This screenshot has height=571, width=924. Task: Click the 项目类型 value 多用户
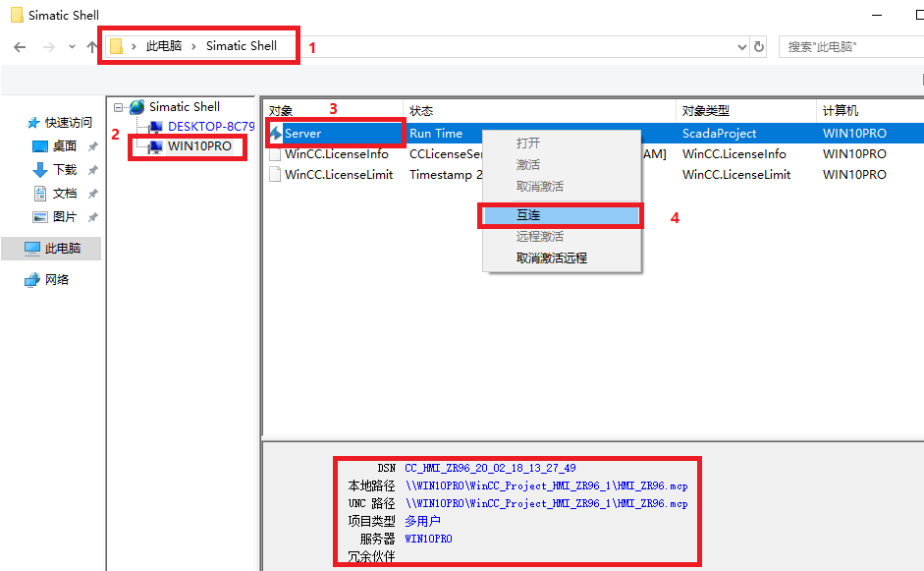pyautogui.click(x=422, y=522)
